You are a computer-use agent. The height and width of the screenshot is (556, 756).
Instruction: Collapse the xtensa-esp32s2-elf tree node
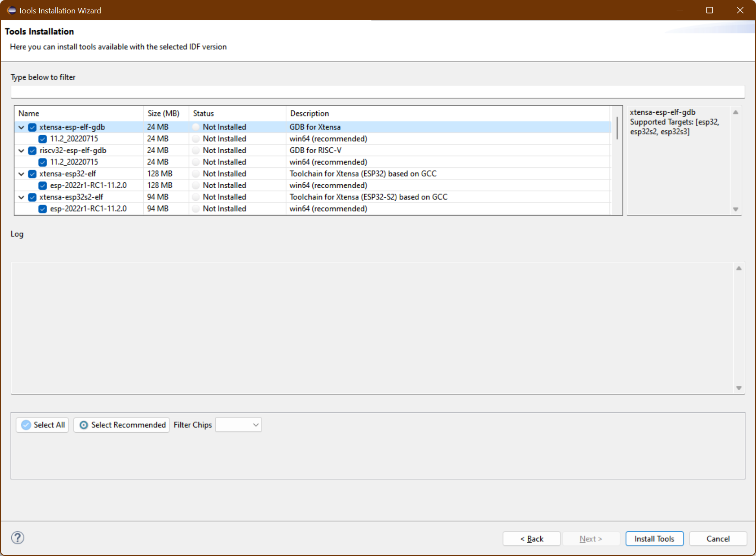[21, 197]
